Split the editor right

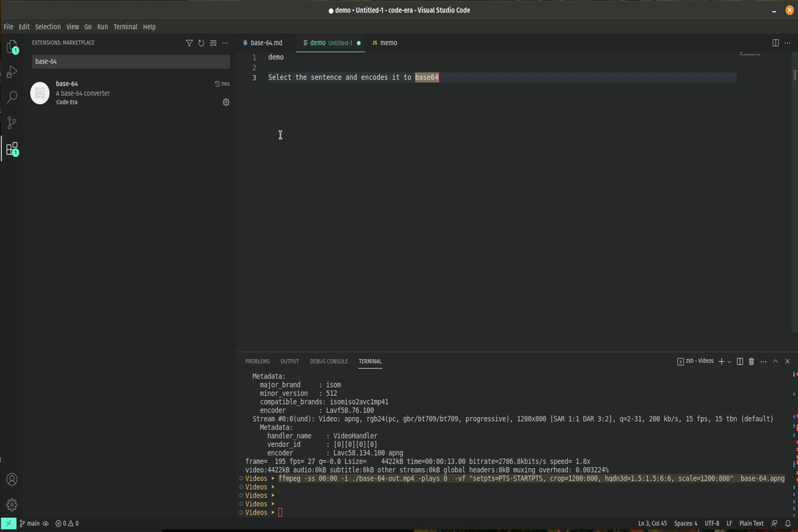(775, 43)
